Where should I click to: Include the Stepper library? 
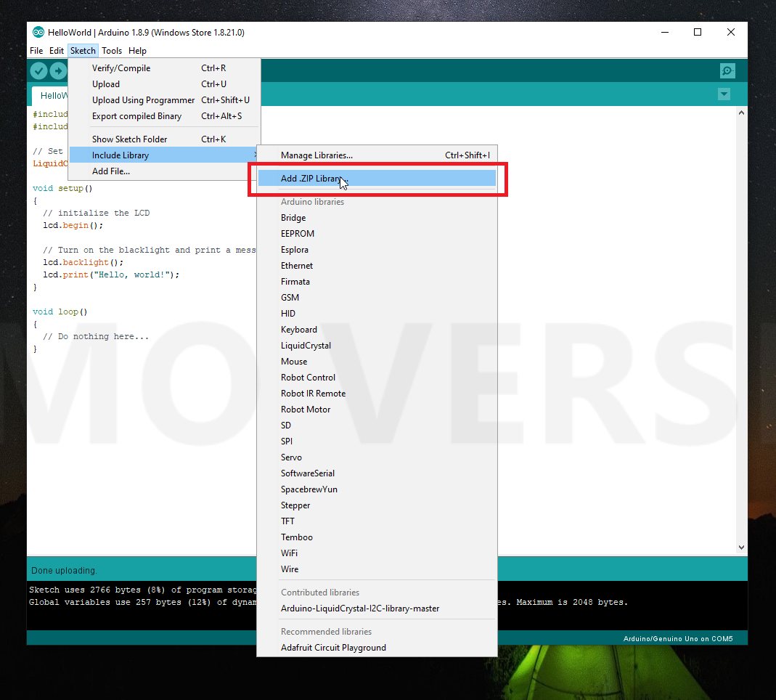(x=377, y=505)
